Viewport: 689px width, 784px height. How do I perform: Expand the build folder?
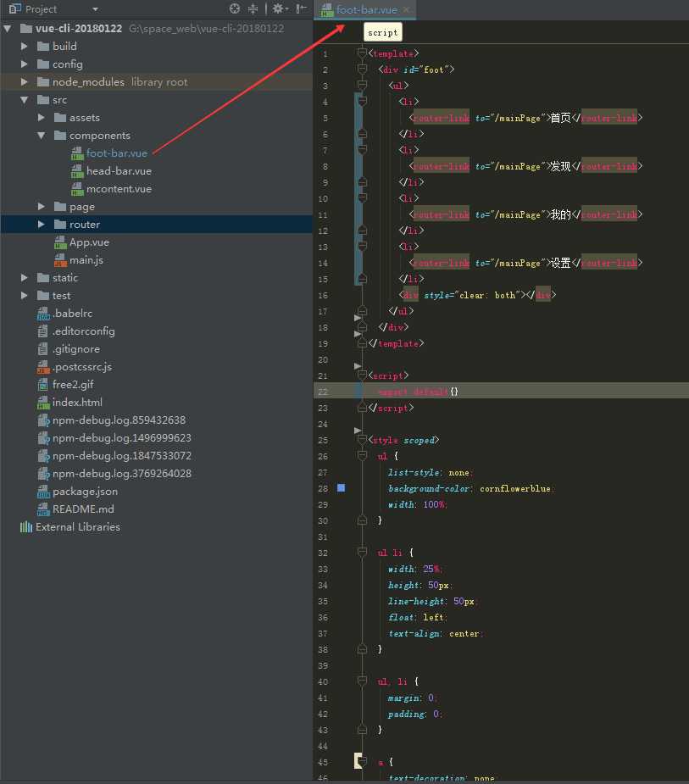pos(24,46)
